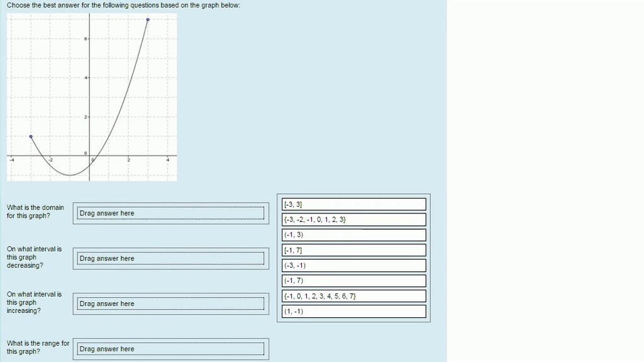This screenshot has width=644, height=362.
Task: Click the "On what interval is this graph increasing?" text
Action: [34, 302]
